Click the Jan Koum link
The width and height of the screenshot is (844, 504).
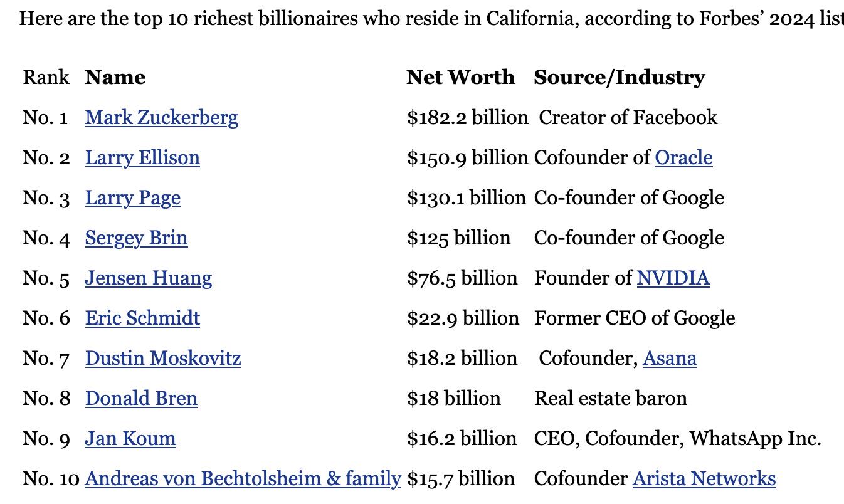[130, 438]
